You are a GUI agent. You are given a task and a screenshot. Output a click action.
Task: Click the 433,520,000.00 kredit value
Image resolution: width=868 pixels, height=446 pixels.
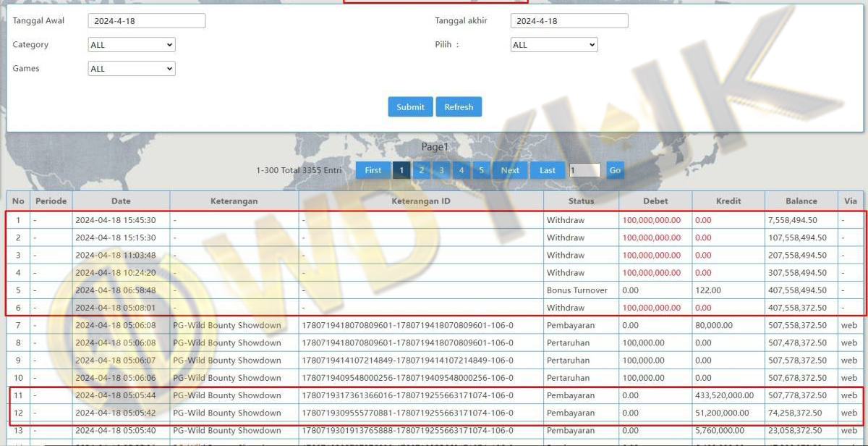tap(724, 395)
